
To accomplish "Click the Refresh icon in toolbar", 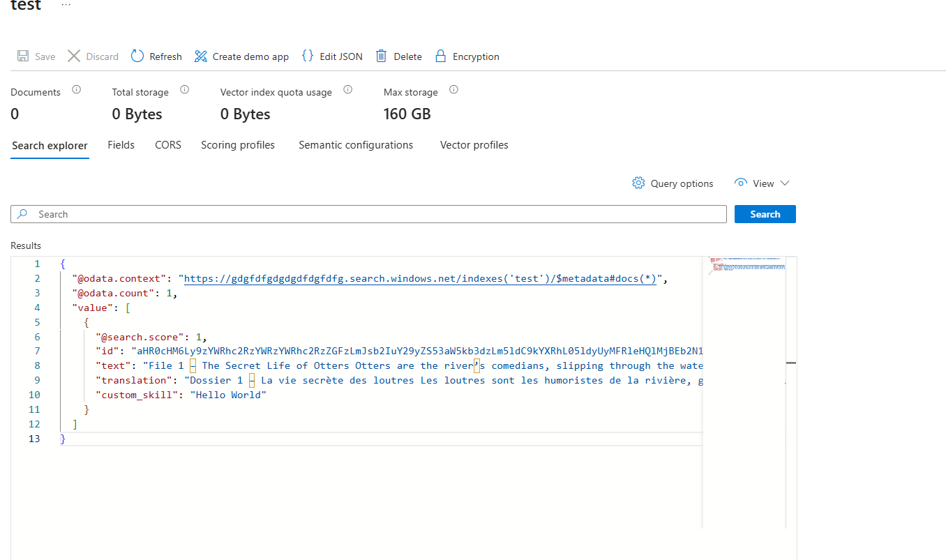I will click(137, 56).
